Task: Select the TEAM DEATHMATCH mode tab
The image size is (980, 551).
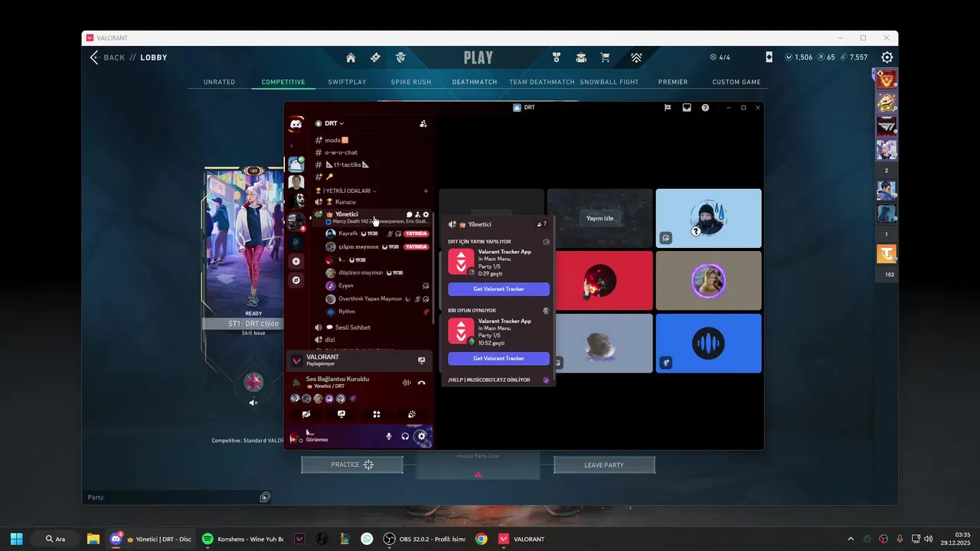Action: 542,82
